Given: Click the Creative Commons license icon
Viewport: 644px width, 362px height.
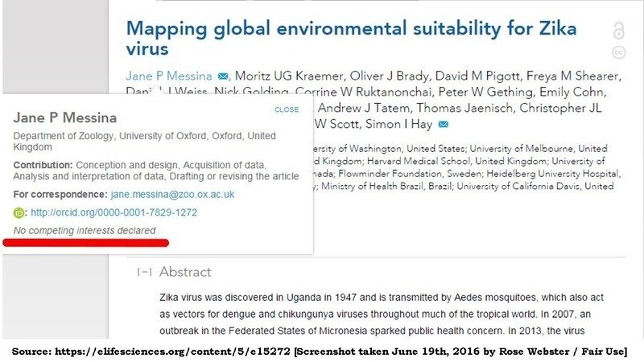Looking at the screenshot, I should pyautogui.click(x=618, y=52).
